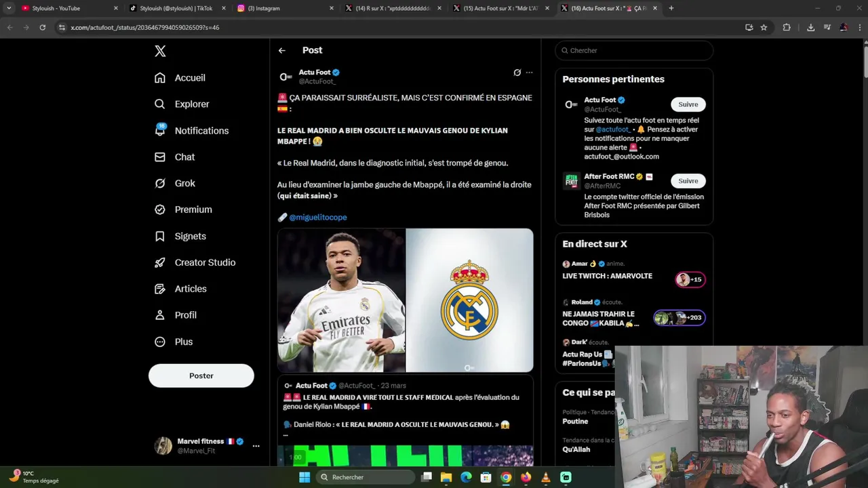Open the Real Madrid crest image

click(469, 300)
